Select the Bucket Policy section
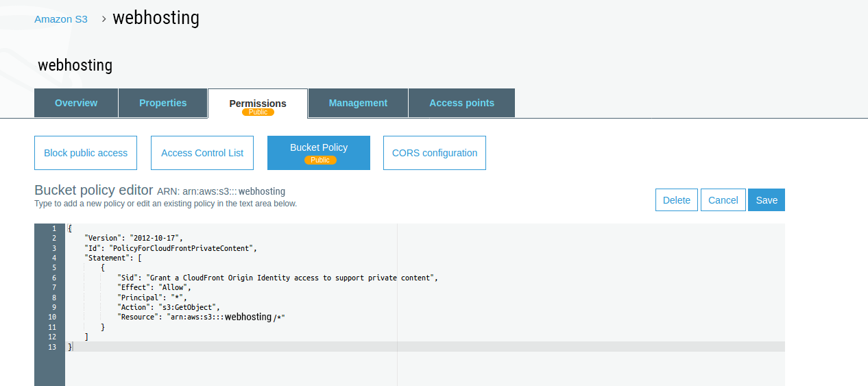Screen dimensions: 868x386 click(x=319, y=153)
